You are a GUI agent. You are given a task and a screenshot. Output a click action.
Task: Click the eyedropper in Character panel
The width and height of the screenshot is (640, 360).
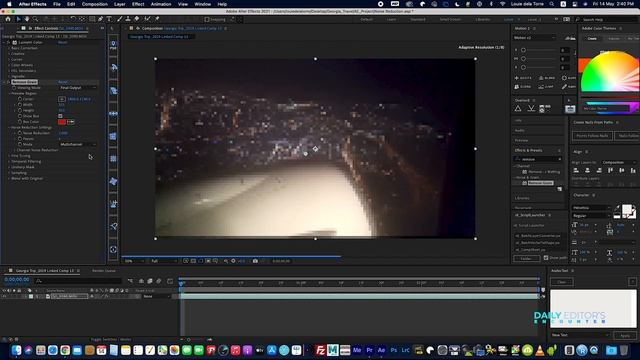(617, 208)
